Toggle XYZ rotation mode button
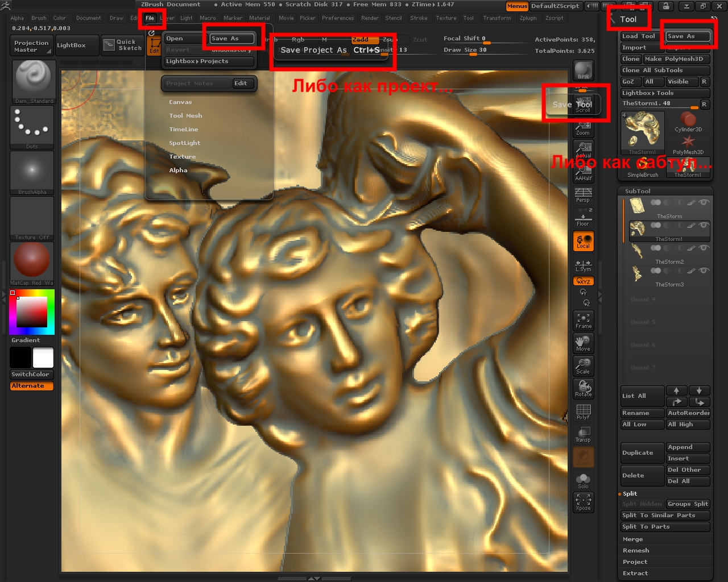Screen dimensions: 728x582 click(x=584, y=281)
